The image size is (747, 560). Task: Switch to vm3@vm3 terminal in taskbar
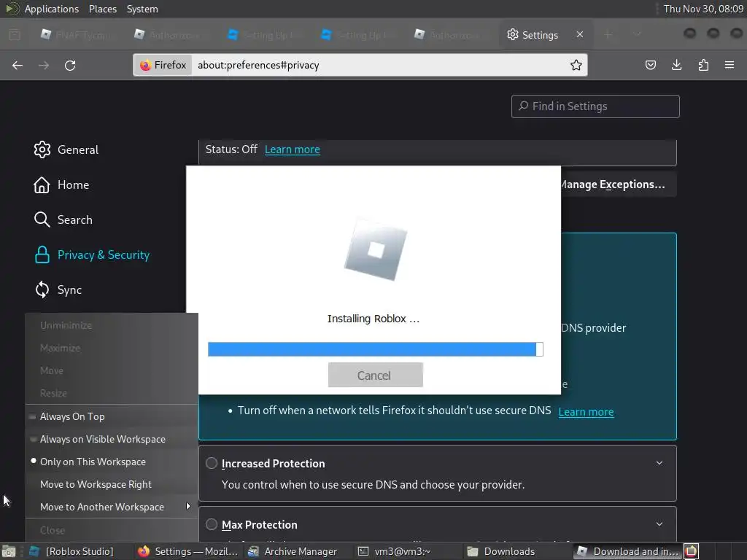click(x=395, y=551)
